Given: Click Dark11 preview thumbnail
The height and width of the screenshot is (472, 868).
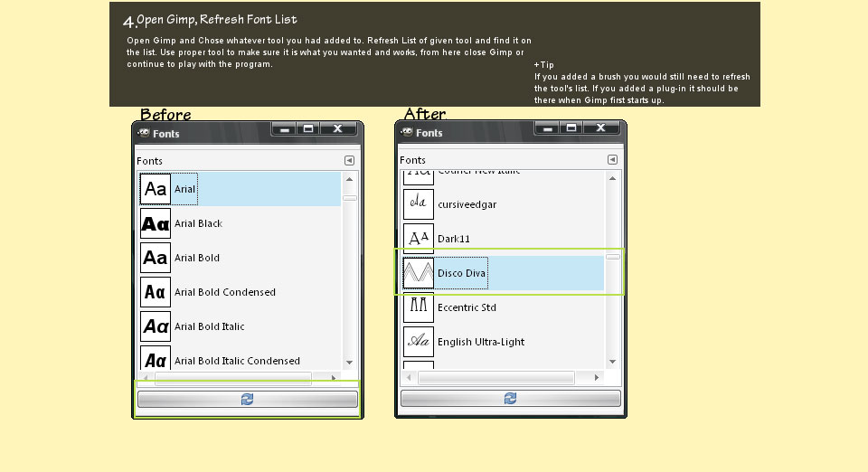Looking at the screenshot, I should pyautogui.click(x=419, y=239).
